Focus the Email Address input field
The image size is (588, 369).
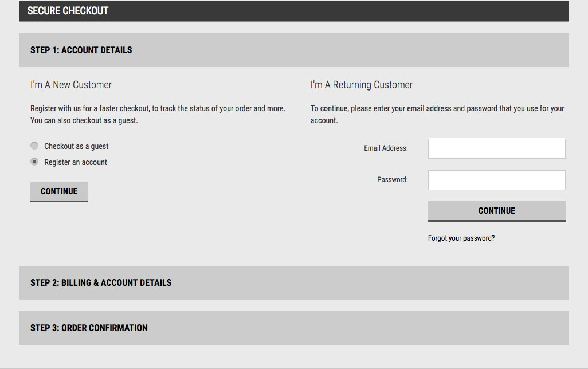pos(496,148)
